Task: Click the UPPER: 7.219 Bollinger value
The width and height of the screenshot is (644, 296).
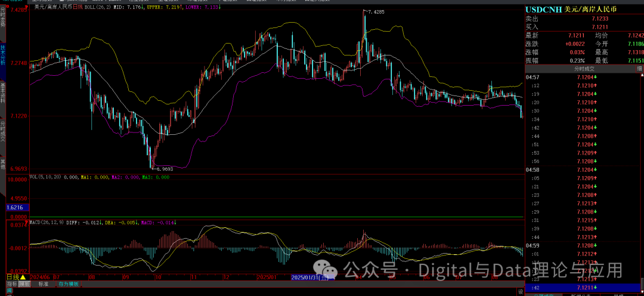Action: (x=163, y=7)
